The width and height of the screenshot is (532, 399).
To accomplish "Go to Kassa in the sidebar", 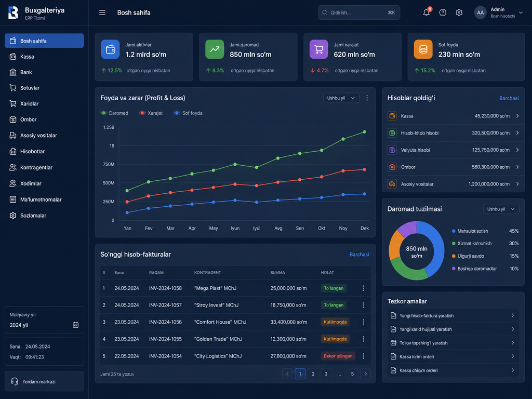I will (45, 57).
